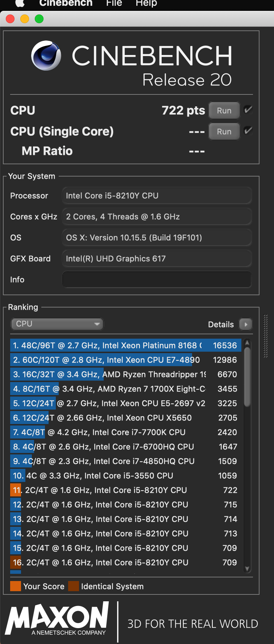Select ranking row 6 Xeon CPU X5650
The width and height of the screenshot is (274, 644).
pyautogui.click(x=126, y=418)
